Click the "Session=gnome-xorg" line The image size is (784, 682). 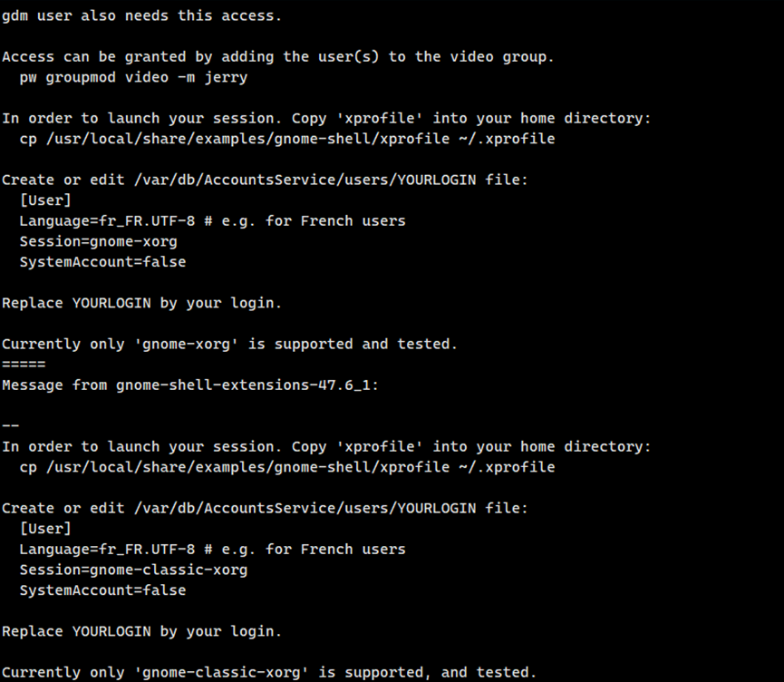[x=98, y=241]
